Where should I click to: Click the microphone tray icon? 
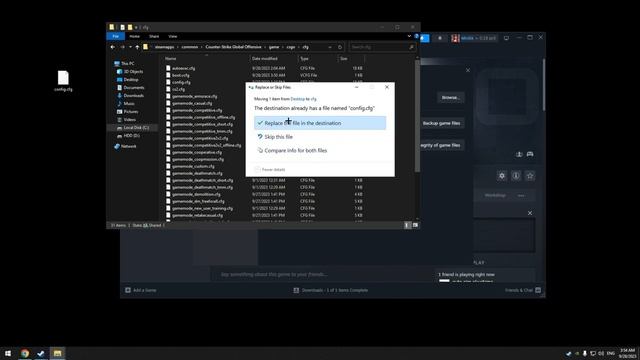tap(585, 353)
